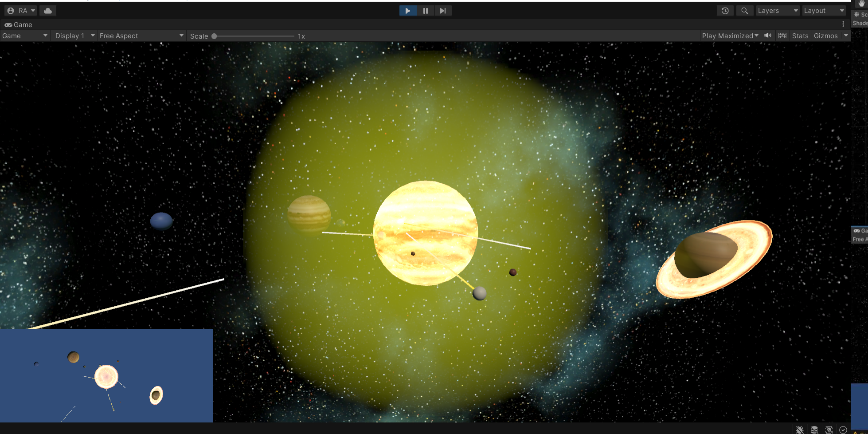This screenshot has width=868, height=434.
Task: Step one frame forward
Action: 443,10
